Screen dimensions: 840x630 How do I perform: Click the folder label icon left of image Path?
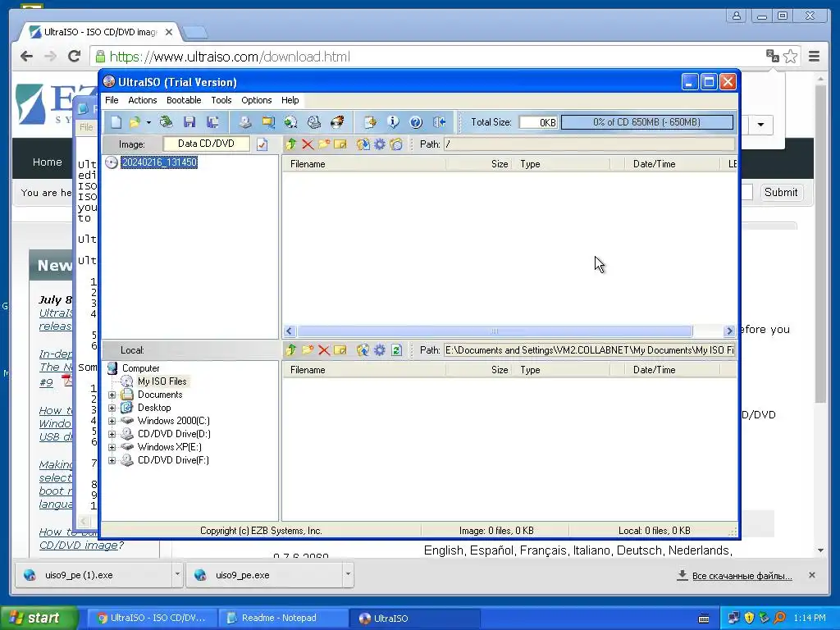pos(396,144)
